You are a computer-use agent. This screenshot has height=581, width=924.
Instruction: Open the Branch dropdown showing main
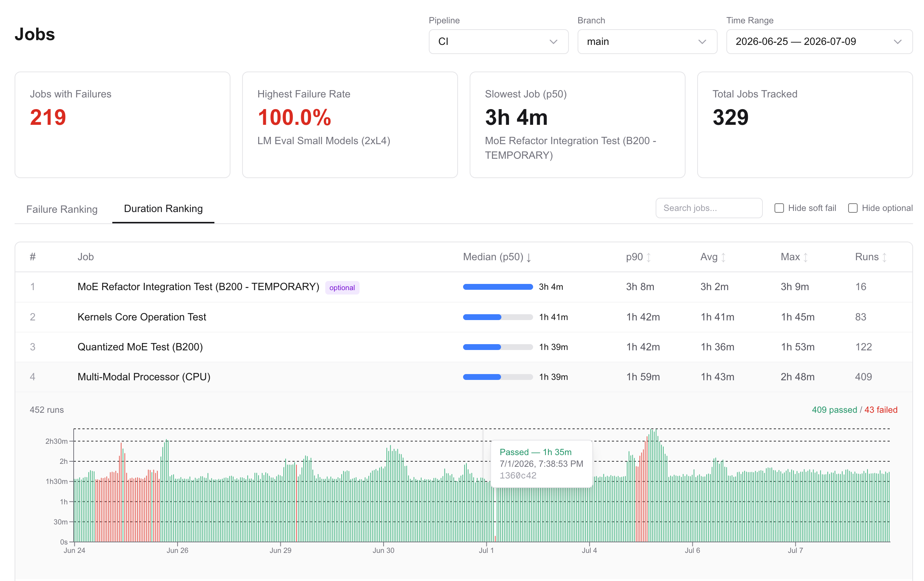point(647,42)
